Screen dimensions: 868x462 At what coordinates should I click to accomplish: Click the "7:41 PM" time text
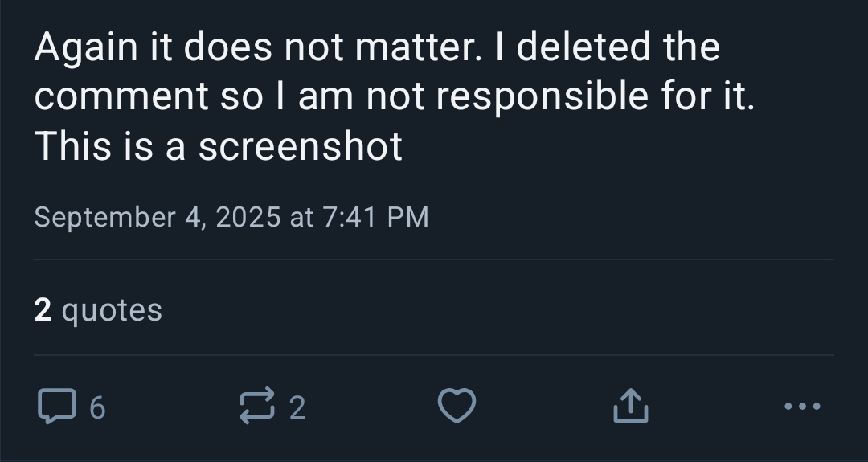click(375, 217)
